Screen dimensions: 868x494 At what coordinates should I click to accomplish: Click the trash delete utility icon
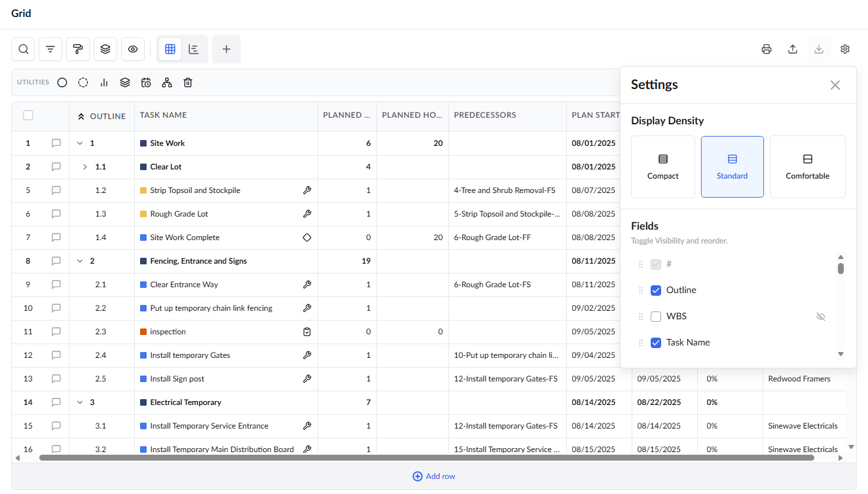(188, 82)
